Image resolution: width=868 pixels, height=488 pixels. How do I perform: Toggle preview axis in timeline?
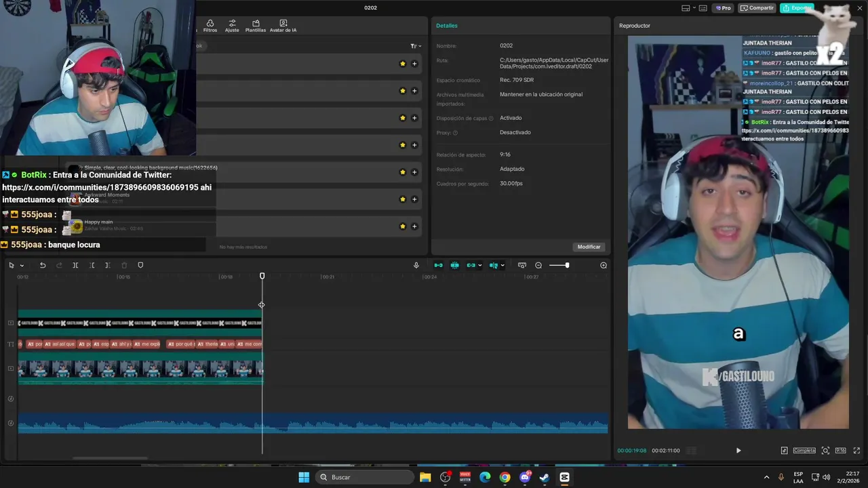[x=494, y=265]
